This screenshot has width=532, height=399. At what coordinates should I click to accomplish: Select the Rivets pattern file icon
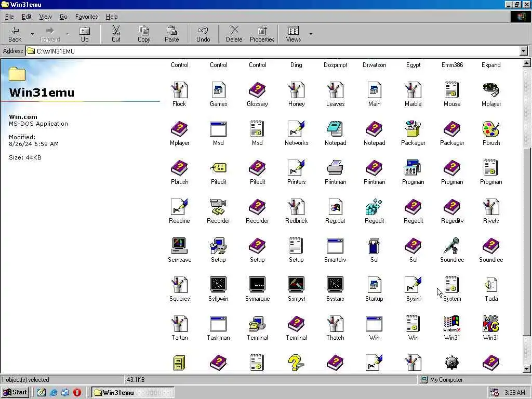pos(491,207)
